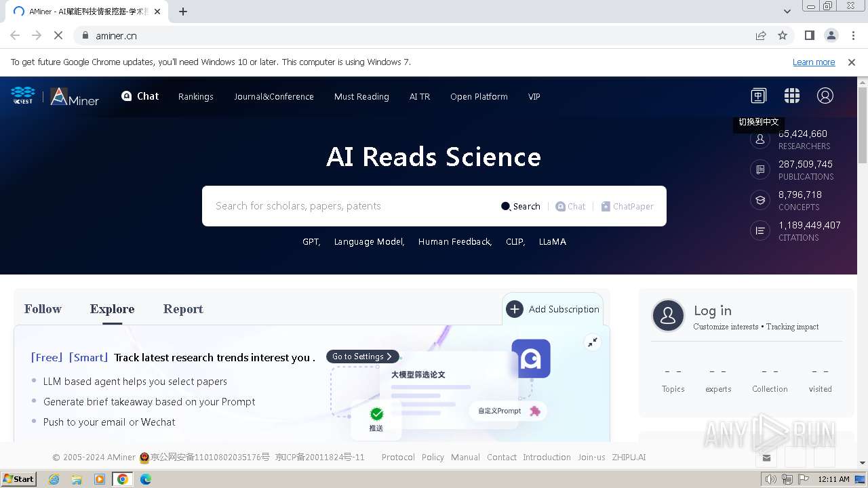Image resolution: width=868 pixels, height=488 pixels.
Task: Switch to the Explore tab
Action: (x=112, y=309)
